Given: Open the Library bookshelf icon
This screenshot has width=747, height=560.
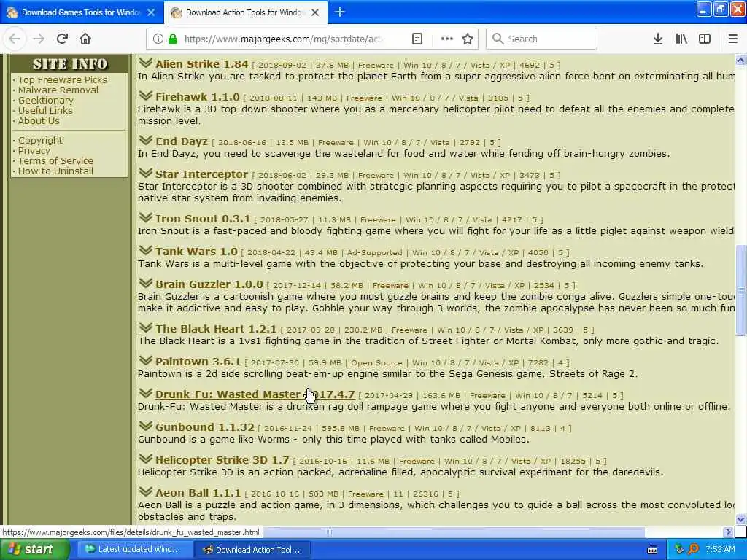Looking at the screenshot, I should click(x=681, y=39).
